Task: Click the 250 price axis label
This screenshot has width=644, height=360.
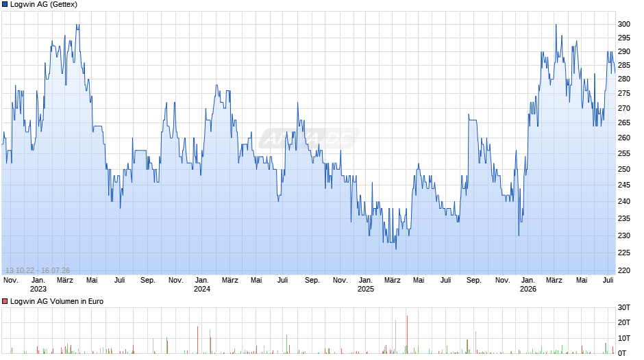Action: pyautogui.click(x=624, y=169)
